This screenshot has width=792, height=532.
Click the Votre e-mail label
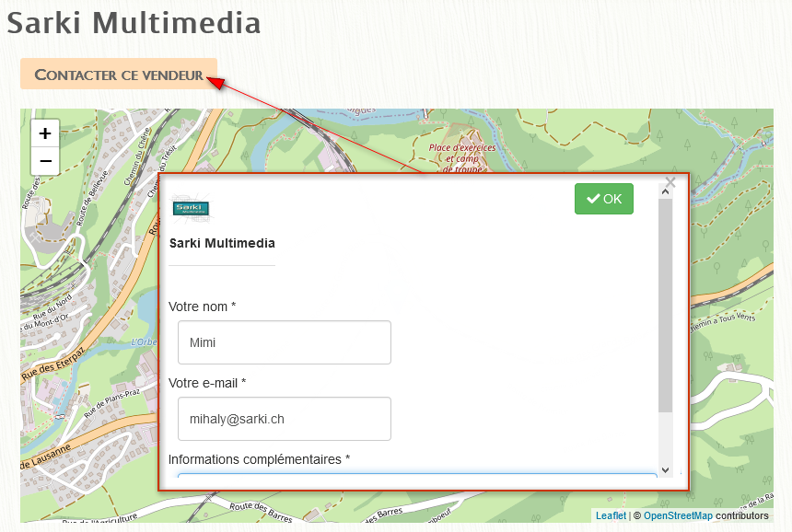[x=207, y=383]
